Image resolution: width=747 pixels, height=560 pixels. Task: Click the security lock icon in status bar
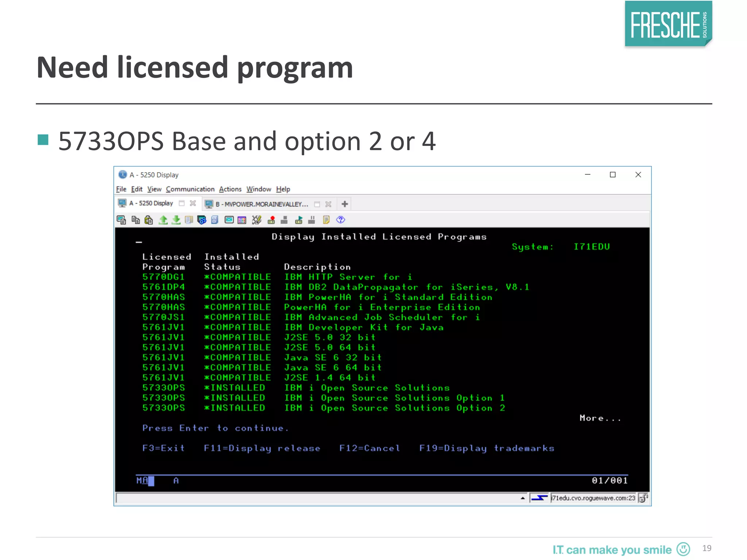tap(643, 498)
